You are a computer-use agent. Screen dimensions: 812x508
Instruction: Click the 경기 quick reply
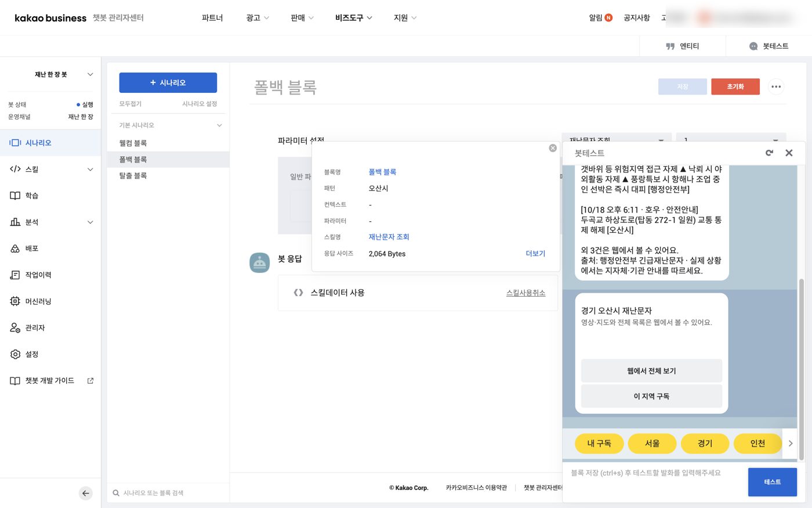[705, 444]
